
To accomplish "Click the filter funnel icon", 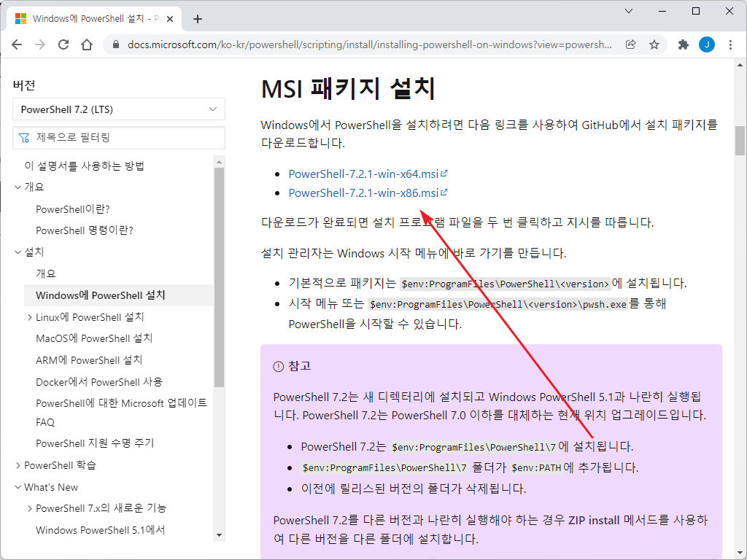I will (x=24, y=138).
